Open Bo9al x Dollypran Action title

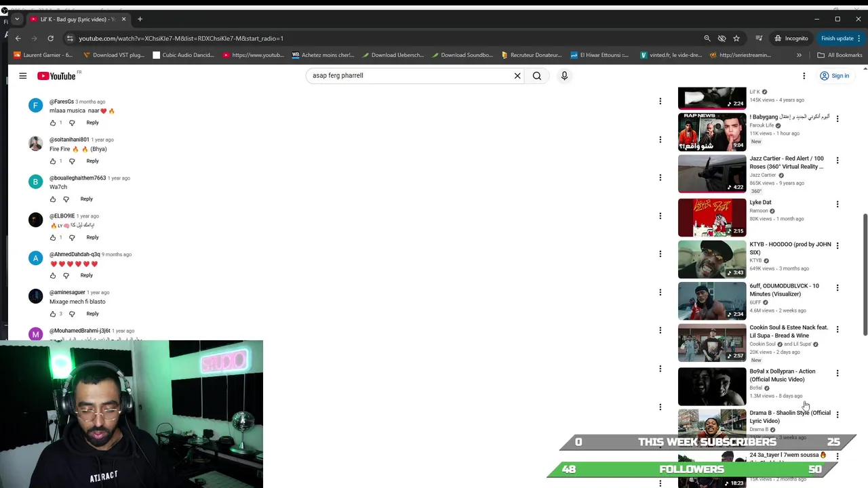tap(783, 375)
